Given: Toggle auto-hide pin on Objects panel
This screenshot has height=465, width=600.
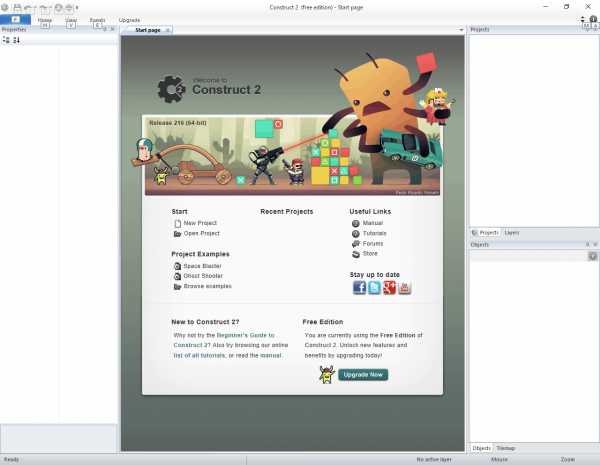Looking at the screenshot, I should pos(588,244).
